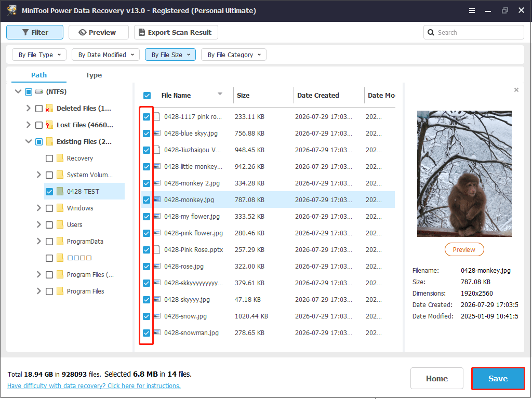The width and height of the screenshot is (532, 399).
Task: Toggle the select-all checkbox in file header
Action: 147,96
